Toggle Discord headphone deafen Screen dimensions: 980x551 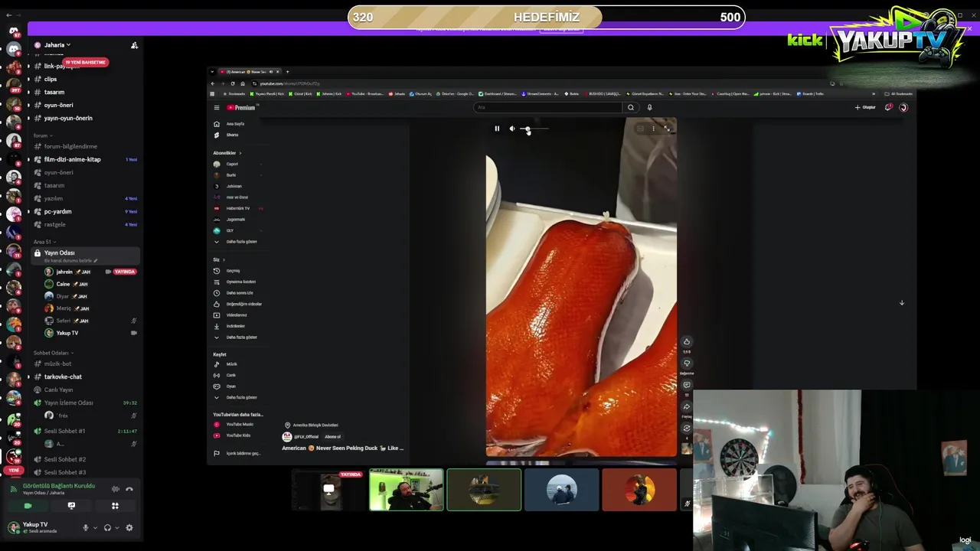coord(107,528)
